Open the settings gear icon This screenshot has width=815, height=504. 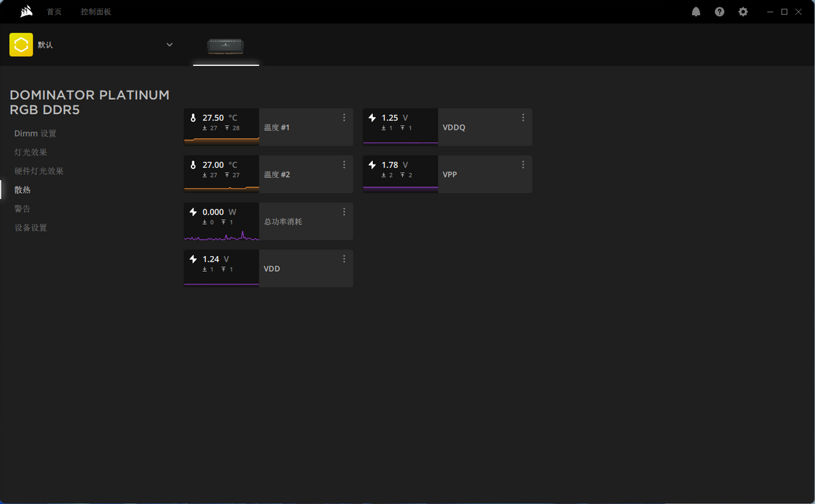pos(743,12)
